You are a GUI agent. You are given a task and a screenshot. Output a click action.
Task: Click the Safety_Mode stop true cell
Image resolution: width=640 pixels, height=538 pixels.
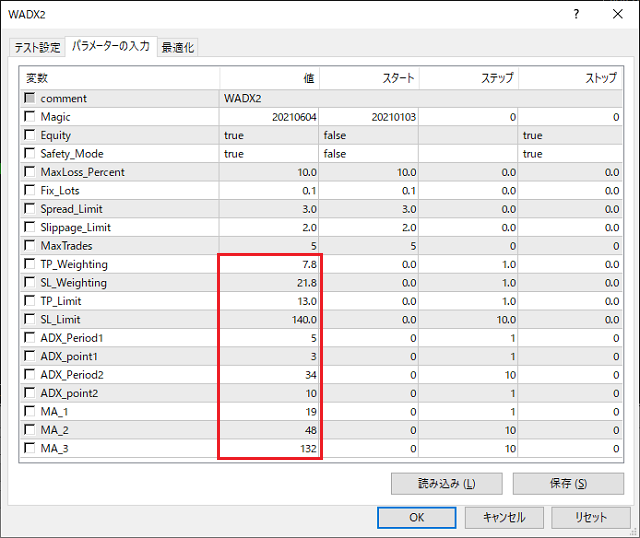(x=570, y=153)
